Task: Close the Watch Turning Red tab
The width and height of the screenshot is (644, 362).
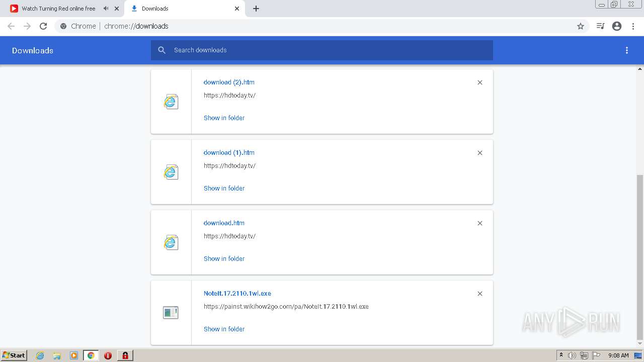Action: [x=117, y=9]
